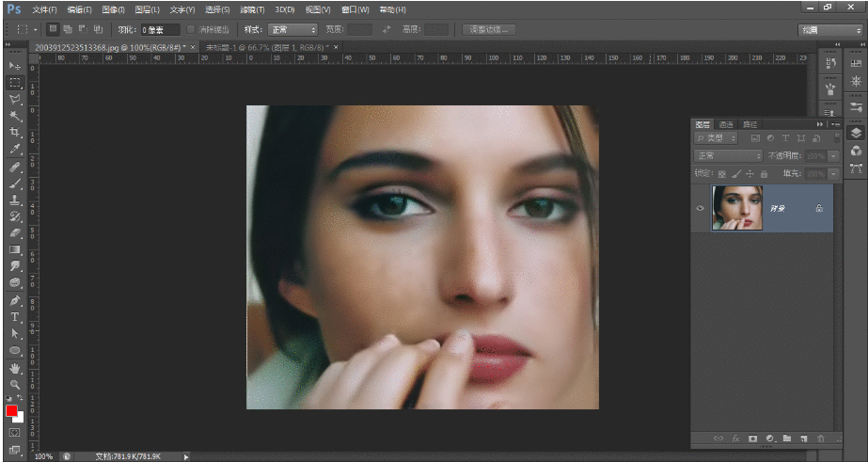
Task: Open the workspace switcher dropdown
Action: 830,30
